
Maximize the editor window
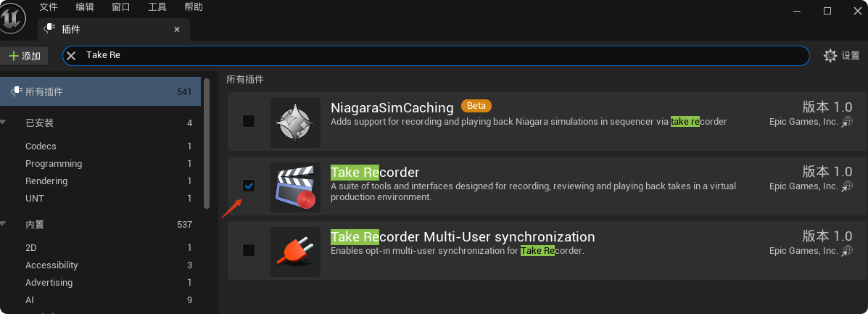(827, 11)
